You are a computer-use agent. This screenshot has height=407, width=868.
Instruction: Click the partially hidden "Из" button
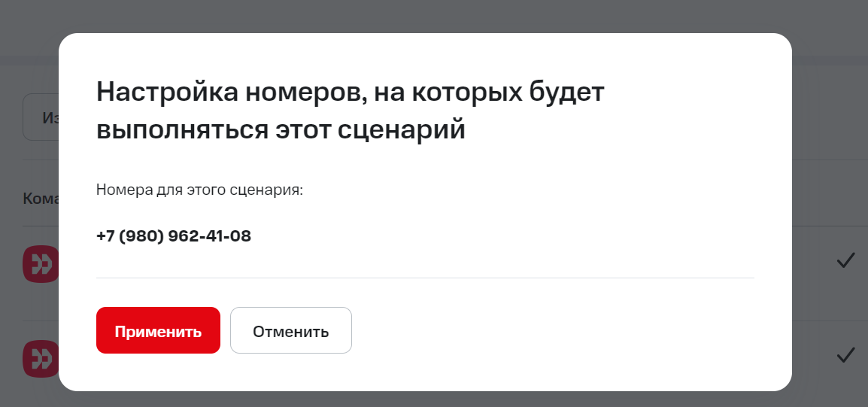point(41,117)
